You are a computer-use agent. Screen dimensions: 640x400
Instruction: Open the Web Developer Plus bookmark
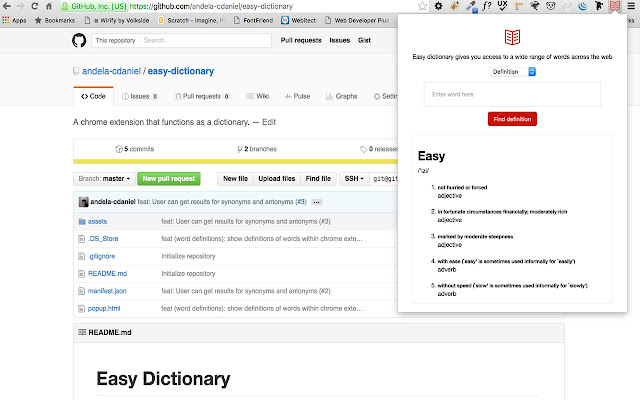357,20
